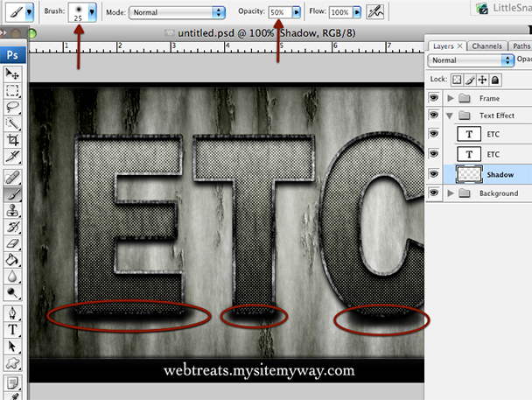532x400 pixels.
Task: Click the Opacity value field
Action: click(x=280, y=12)
